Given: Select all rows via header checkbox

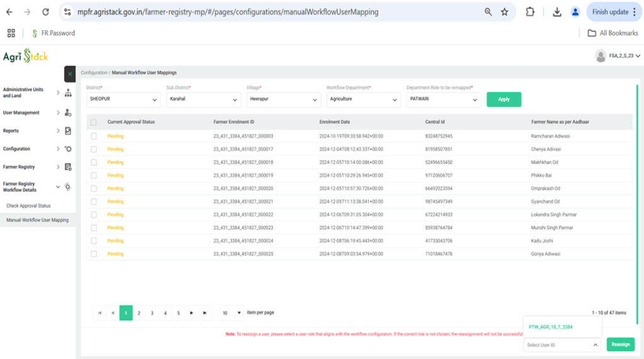Looking at the screenshot, I should [x=94, y=122].
